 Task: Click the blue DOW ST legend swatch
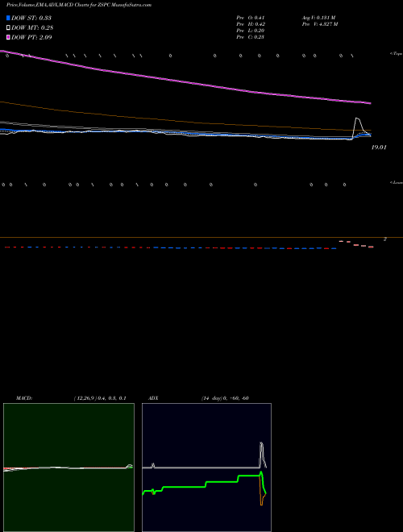8,18
